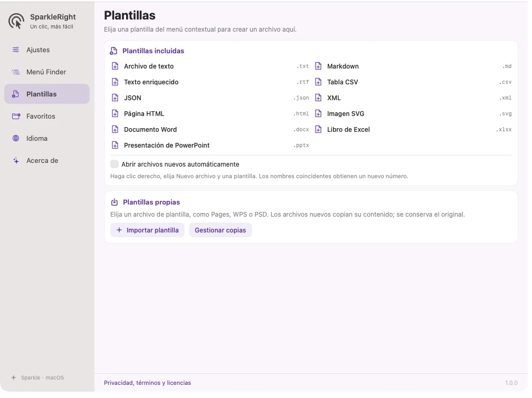Viewport: 532px width, 398px height.
Task: Enable Abrir archivos nuevos automáticamente checkbox
Action: (x=115, y=164)
